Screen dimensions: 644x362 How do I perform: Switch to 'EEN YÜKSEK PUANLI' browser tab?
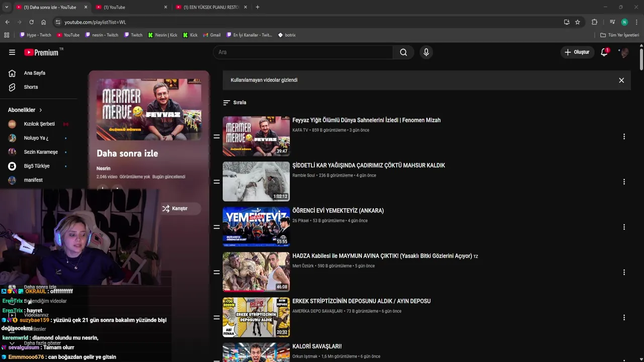tap(211, 7)
